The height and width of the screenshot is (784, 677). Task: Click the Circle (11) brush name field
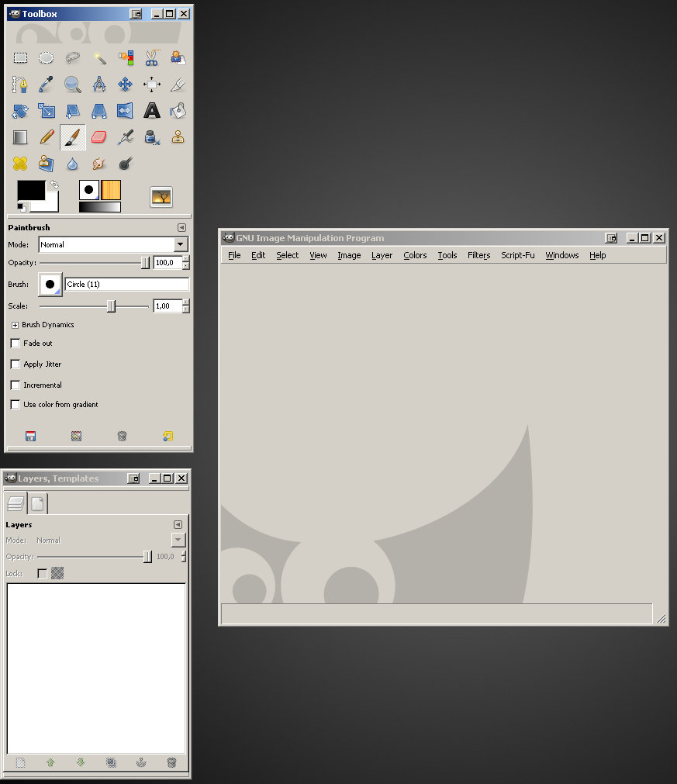127,285
